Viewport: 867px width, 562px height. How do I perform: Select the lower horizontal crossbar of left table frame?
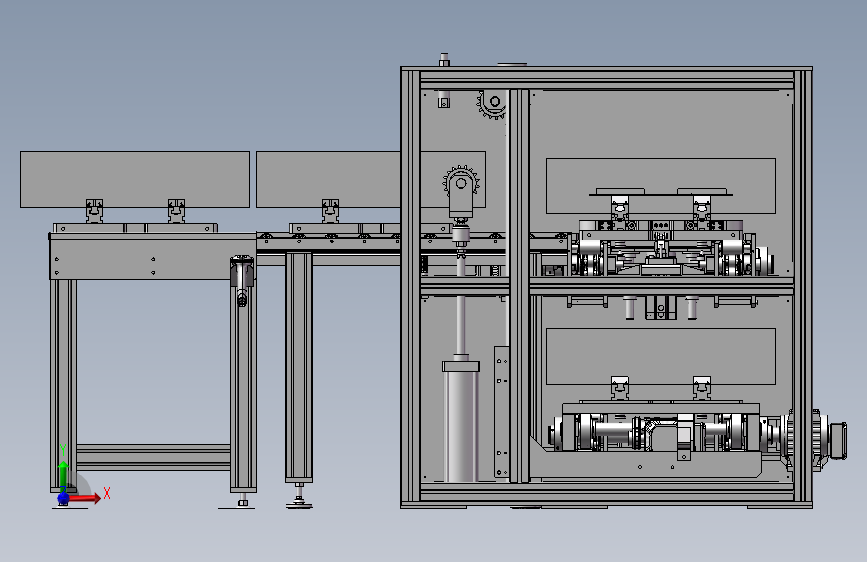[153, 457]
